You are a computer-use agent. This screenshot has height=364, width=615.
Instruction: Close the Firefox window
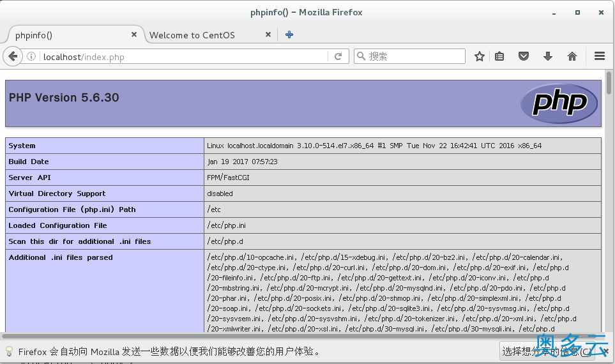(x=601, y=13)
